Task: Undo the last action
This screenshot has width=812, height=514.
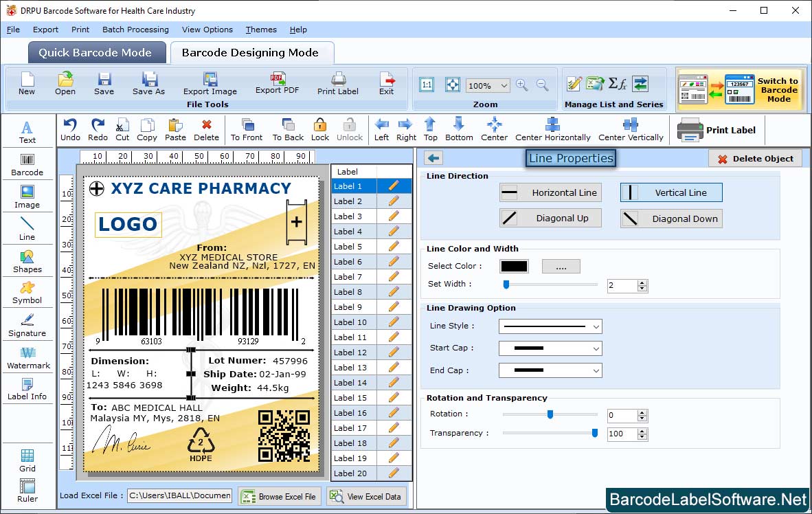Action: (70, 130)
